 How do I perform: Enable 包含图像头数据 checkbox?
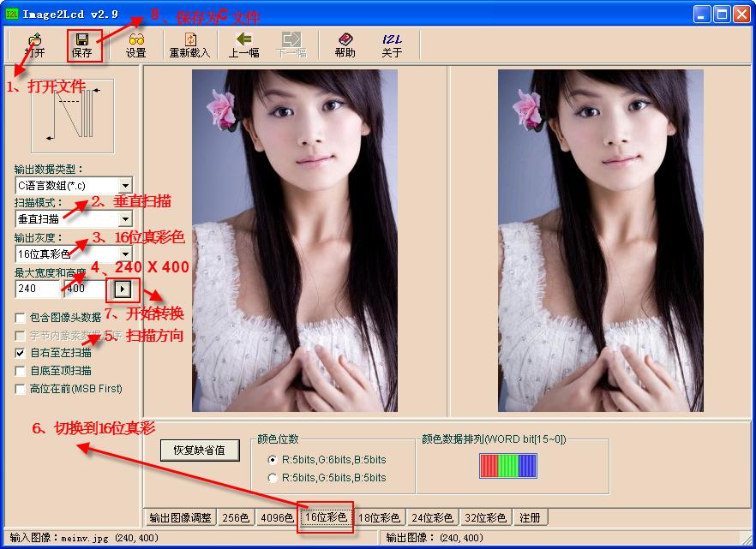21,318
